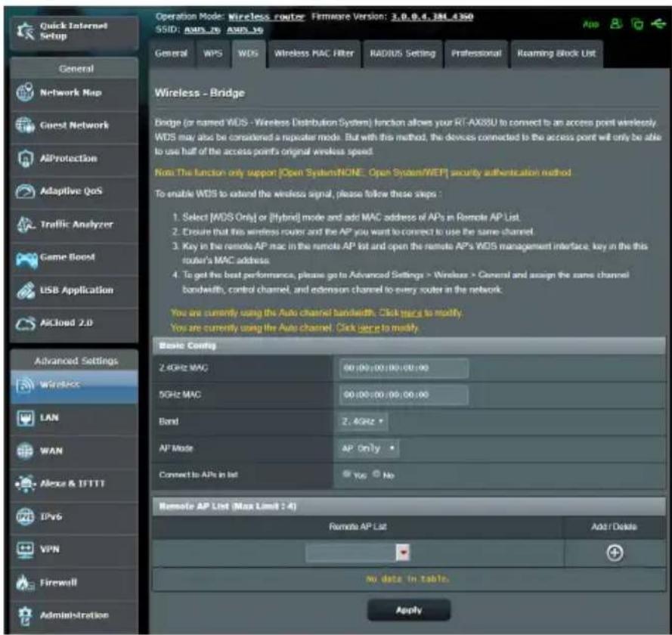This screenshot has height=635, width=672.
Task: Expand the Band 2.4GHz dropdown
Action: pyautogui.click(x=363, y=422)
